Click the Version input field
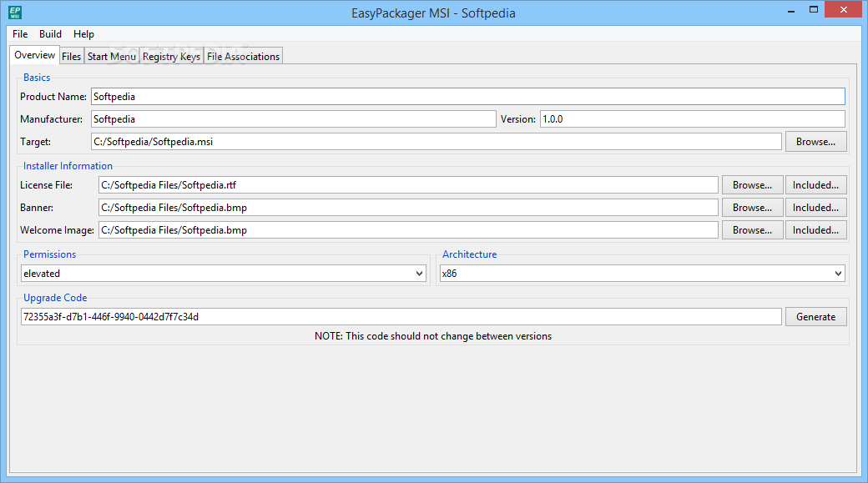This screenshot has height=483, width=868. point(692,119)
